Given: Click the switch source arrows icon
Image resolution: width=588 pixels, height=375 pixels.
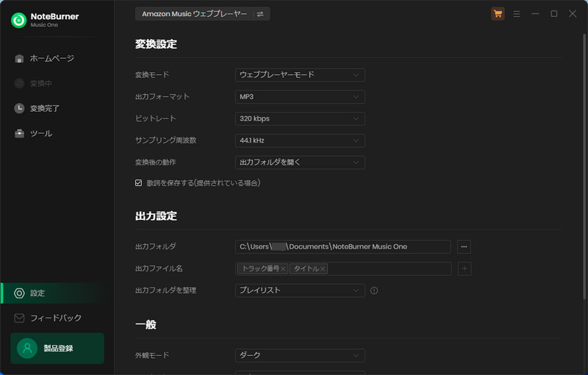Looking at the screenshot, I should tap(260, 14).
